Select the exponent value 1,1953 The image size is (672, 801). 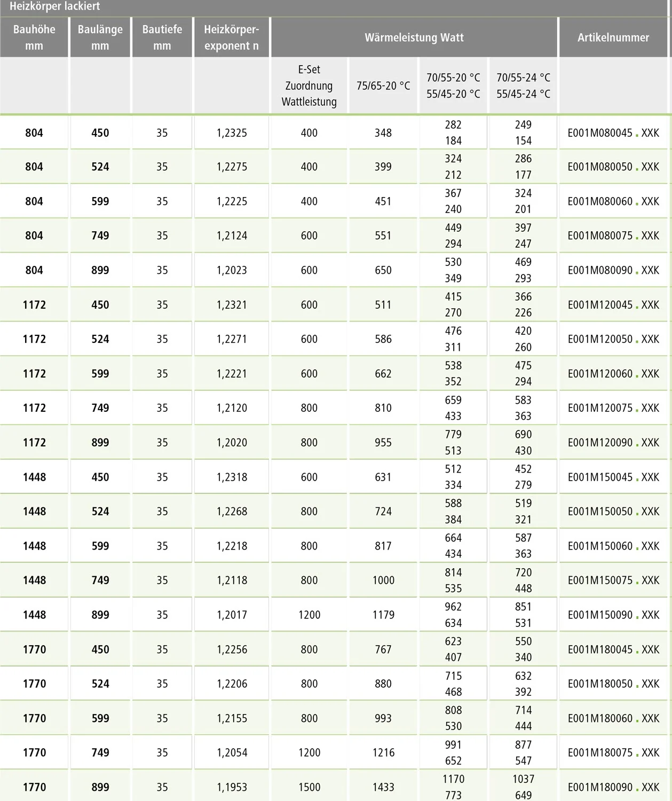click(232, 787)
